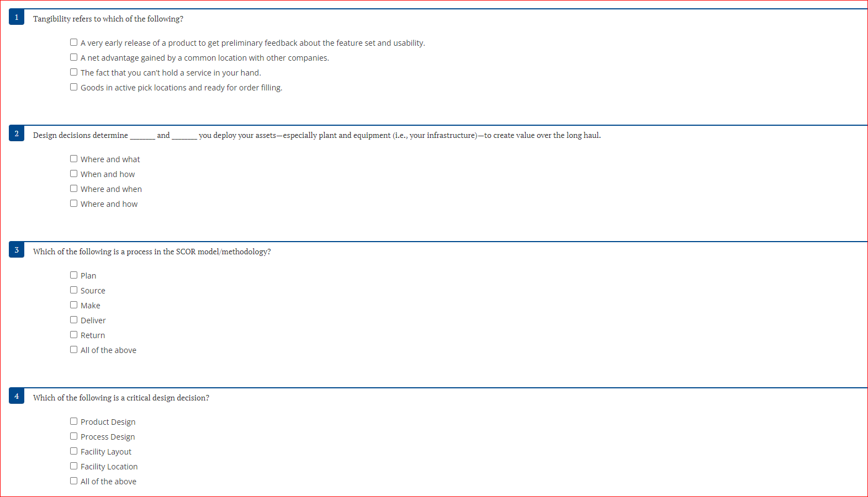Check the 'Where and how' answer

(x=73, y=204)
